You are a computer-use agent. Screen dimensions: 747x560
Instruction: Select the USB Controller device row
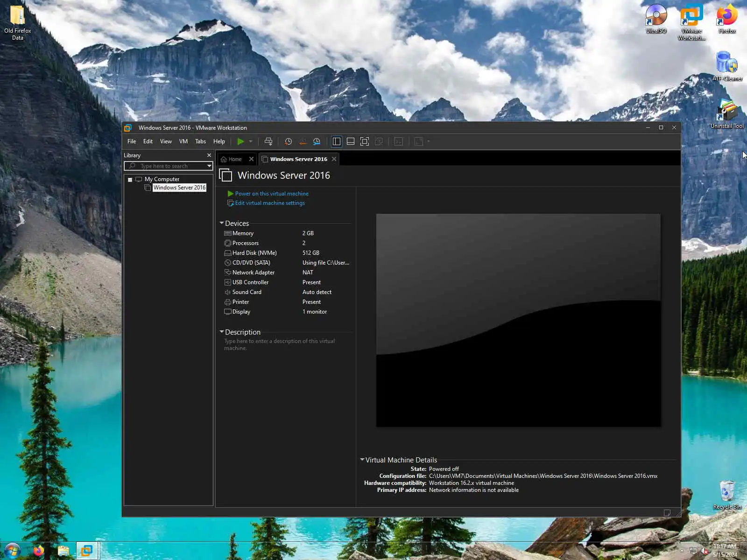click(287, 282)
